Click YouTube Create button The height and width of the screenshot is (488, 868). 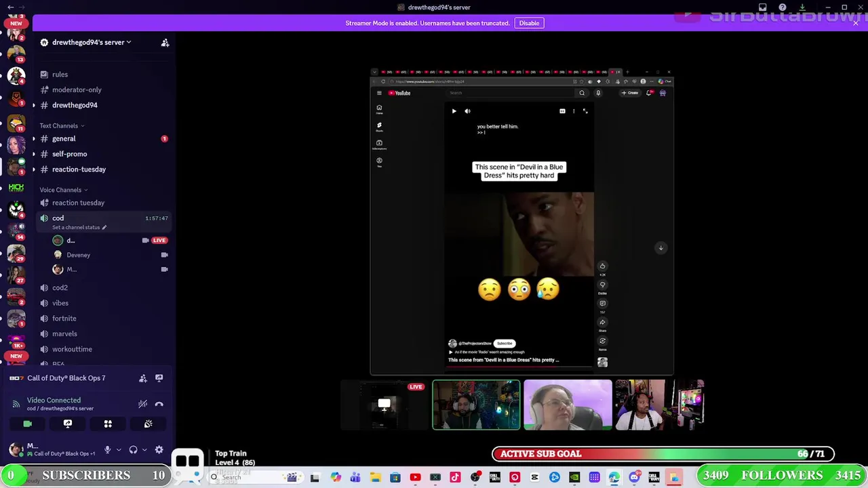tap(630, 93)
